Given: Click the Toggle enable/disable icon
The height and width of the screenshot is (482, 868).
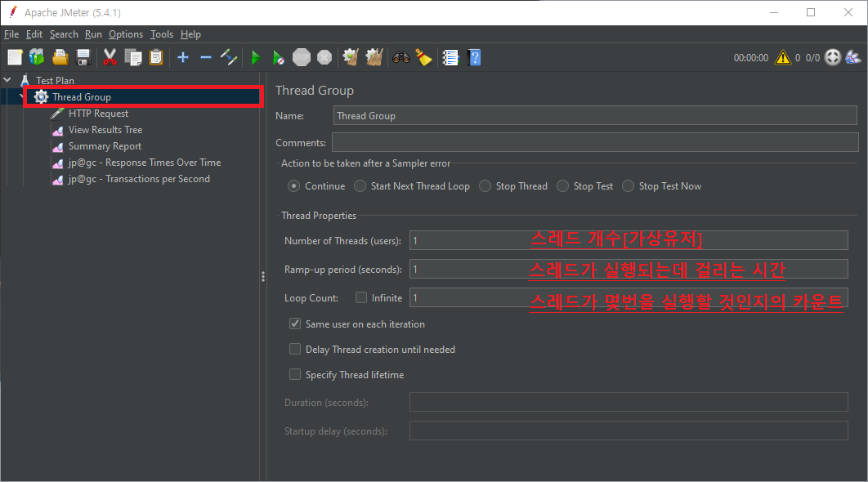Looking at the screenshot, I should (x=229, y=57).
